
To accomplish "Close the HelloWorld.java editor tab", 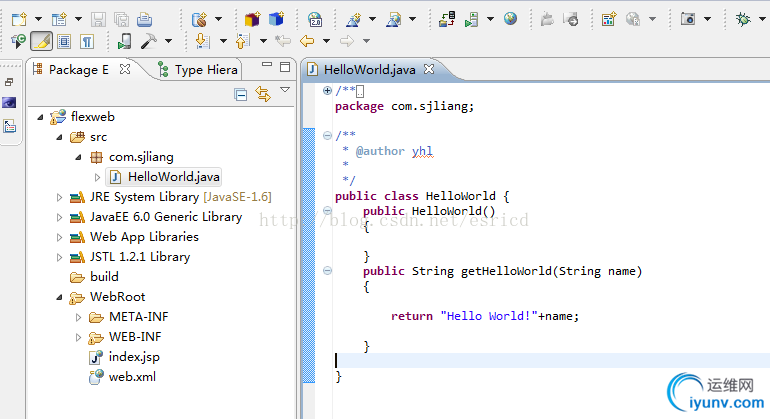I will click(x=429, y=69).
